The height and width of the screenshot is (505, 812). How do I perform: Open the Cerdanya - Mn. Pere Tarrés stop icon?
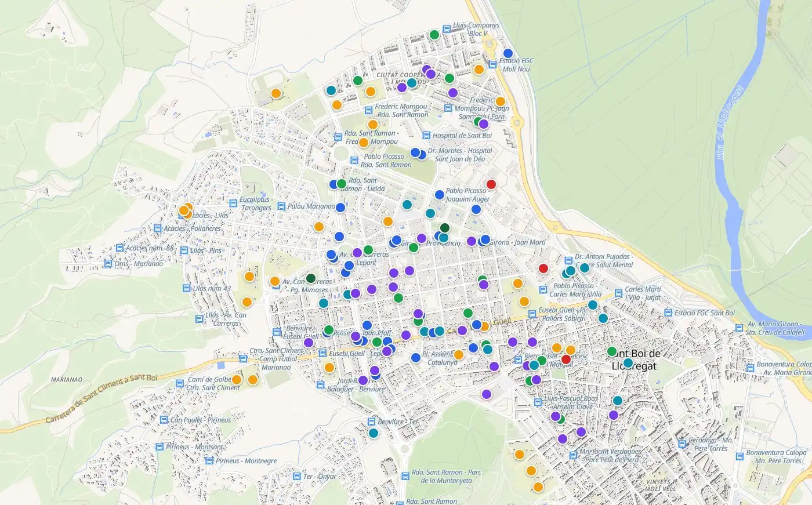click(682, 445)
